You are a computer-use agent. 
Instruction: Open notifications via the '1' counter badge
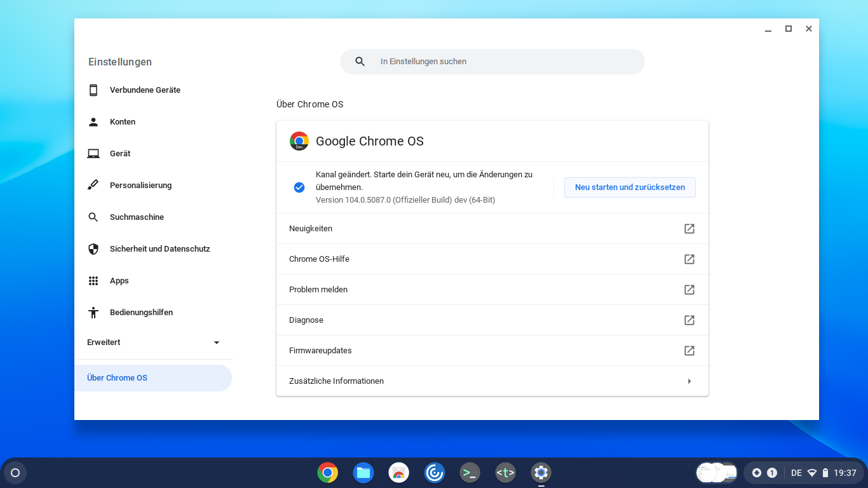pyautogui.click(x=772, y=473)
